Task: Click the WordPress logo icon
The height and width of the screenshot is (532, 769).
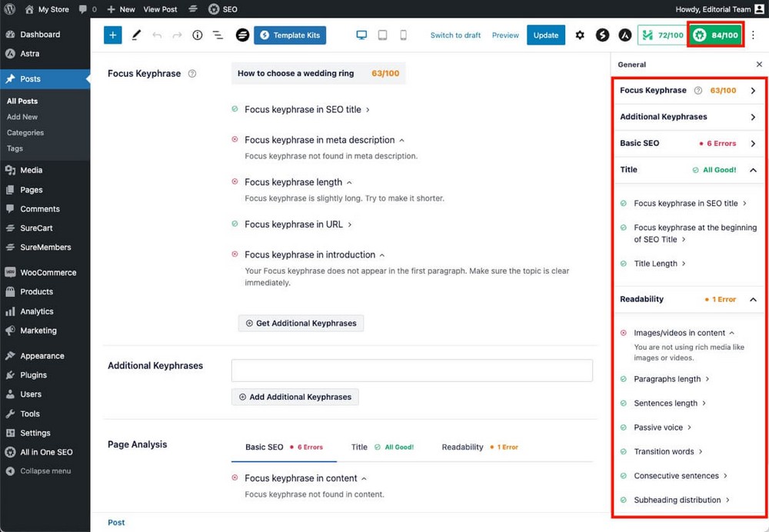Action: coord(9,8)
